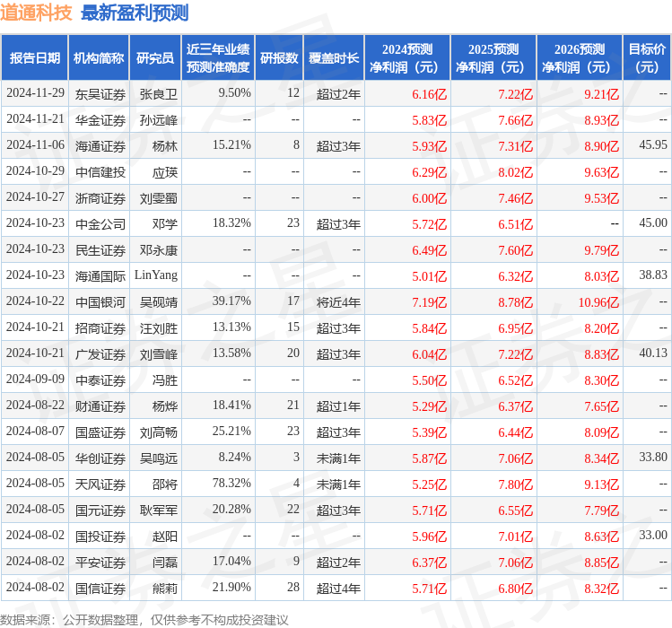This screenshot has width=672, height=628.
Task: Click the 最新盈利预测 heading text
Action: pyautogui.click(x=135, y=13)
